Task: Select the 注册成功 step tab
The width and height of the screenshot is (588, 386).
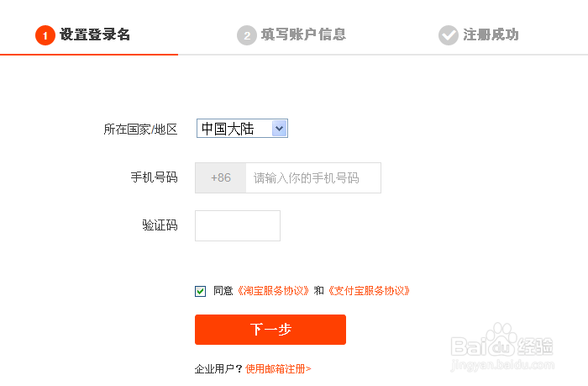Action: pyautogui.click(x=491, y=35)
